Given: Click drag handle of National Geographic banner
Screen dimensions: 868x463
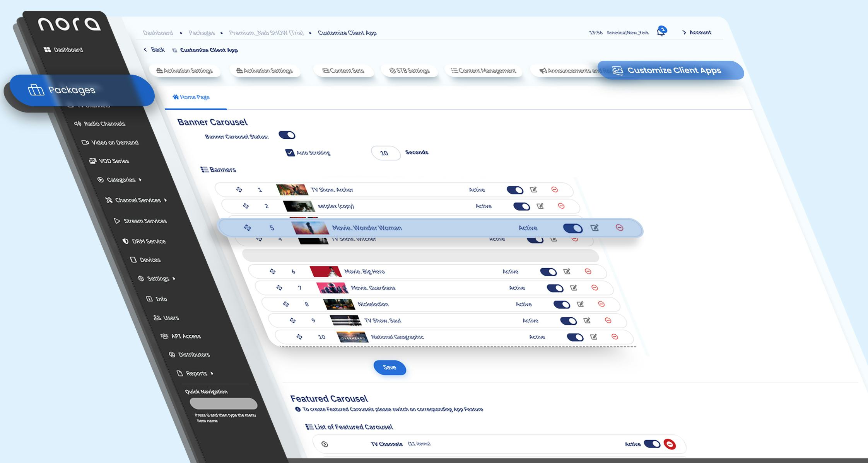Looking at the screenshot, I should [x=299, y=337].
